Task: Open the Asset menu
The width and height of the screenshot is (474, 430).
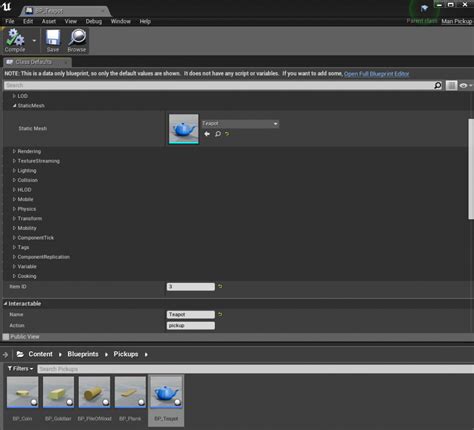Action: coord(49,21)
